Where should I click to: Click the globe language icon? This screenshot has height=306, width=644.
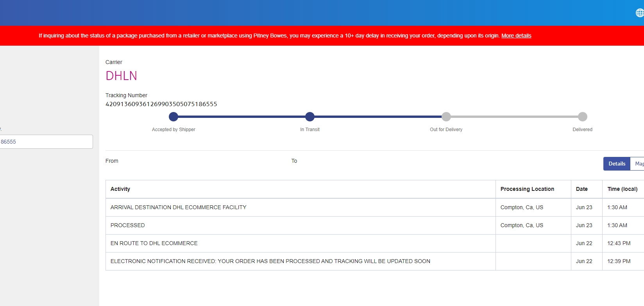click(x=639, y=13)
